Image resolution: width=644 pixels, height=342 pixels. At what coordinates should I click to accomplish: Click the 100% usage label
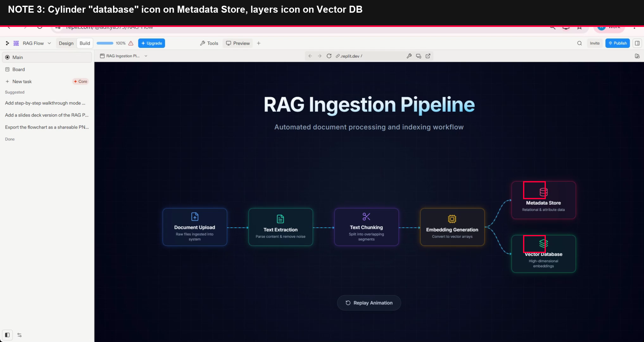coord(121,43)
